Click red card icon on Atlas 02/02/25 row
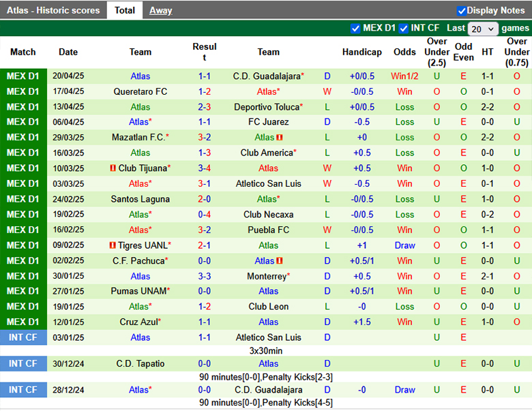Image resolution: width=532 pixels, height=411 pixels. [x=280, y=261]
